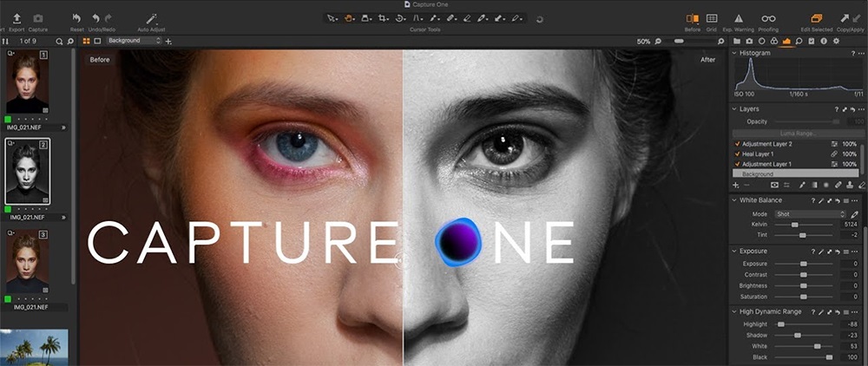Toggle Proofing glasses icon
This screenshot has height=366, width=868.
pyautogui.click(x=768, y=19)
